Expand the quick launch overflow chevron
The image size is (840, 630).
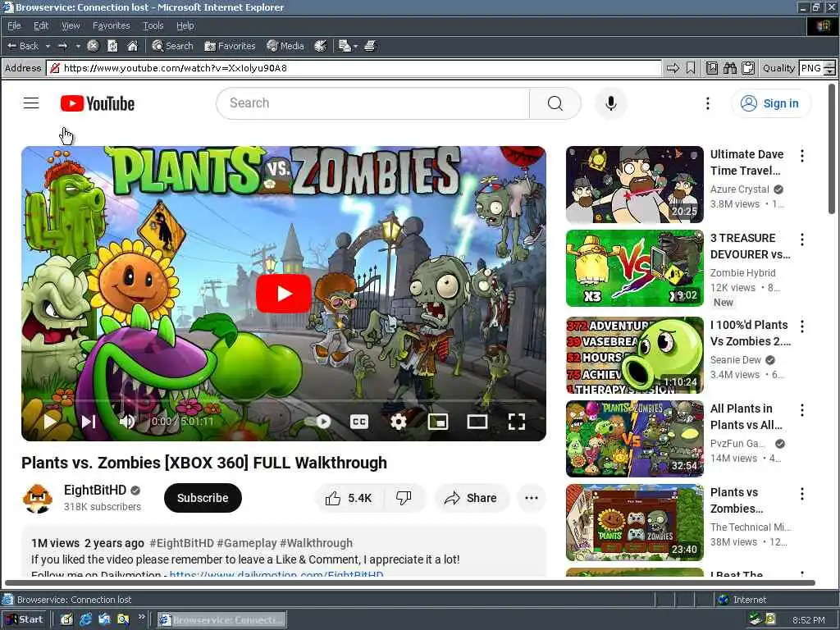pos(141,617)
